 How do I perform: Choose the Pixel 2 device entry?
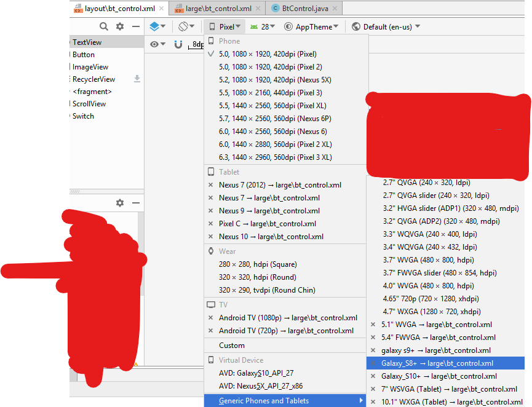tap(285, 67)
